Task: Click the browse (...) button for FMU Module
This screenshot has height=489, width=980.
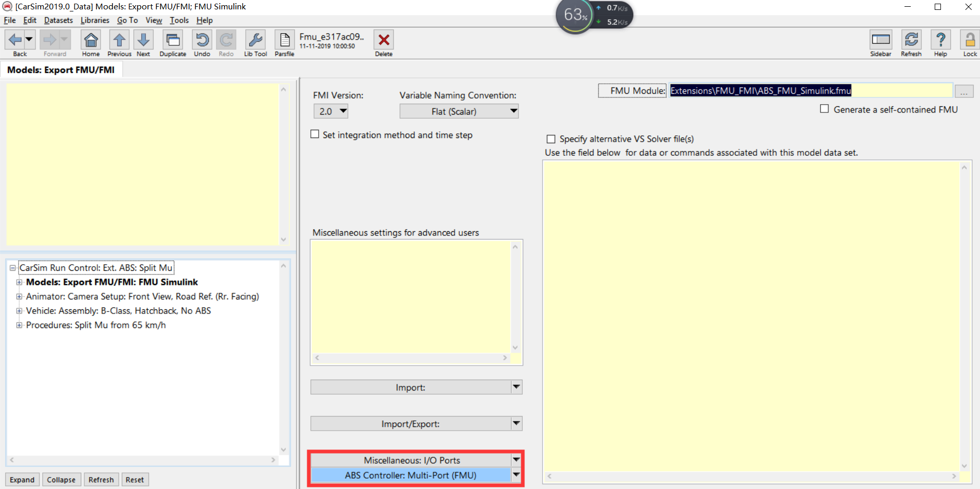Action: coord(964,91)
